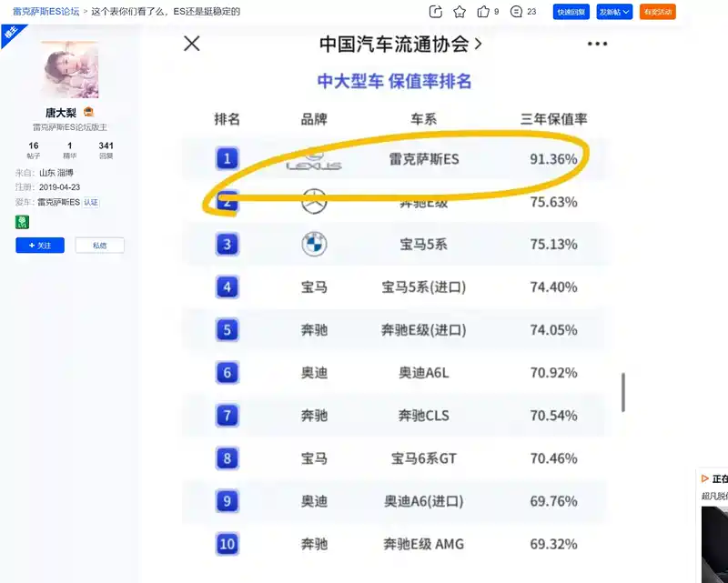This screenshot has height=583, width=728.
Task: Click the Mercedes-Benz logo in rank 2 row
Action: point(314,201)
